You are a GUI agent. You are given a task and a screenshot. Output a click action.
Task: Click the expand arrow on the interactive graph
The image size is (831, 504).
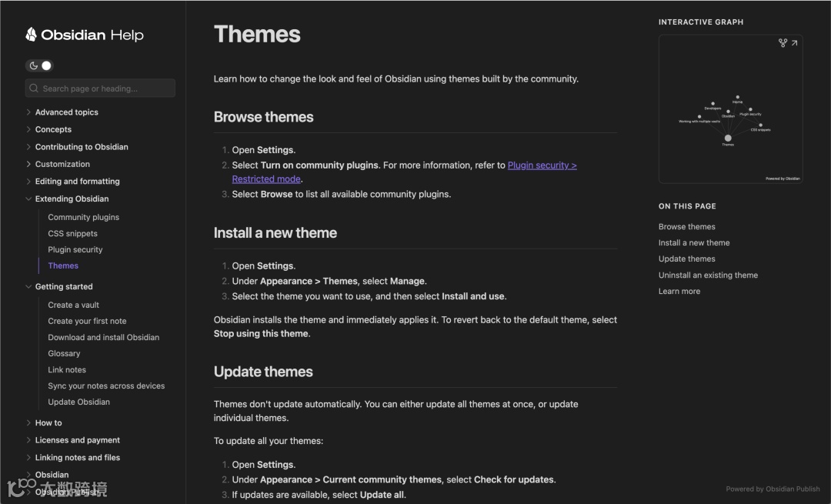[x=795, y=43]
